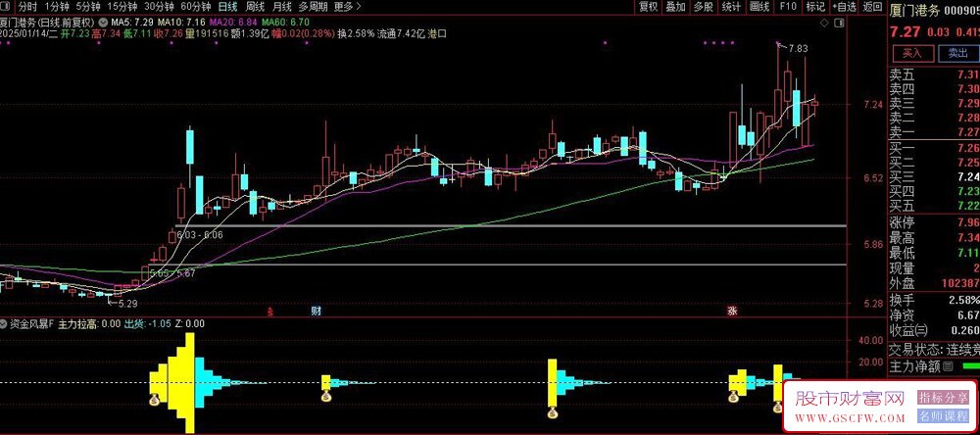Click the 财 marker below the chart
Screen dimensions: 980x435
pyautogui.click(x=316, y=311)
